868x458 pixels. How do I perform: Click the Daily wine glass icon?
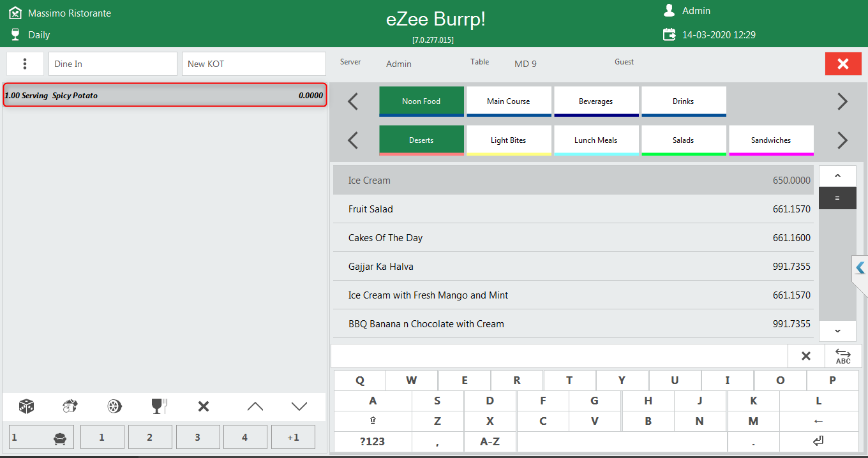(15, 34)
